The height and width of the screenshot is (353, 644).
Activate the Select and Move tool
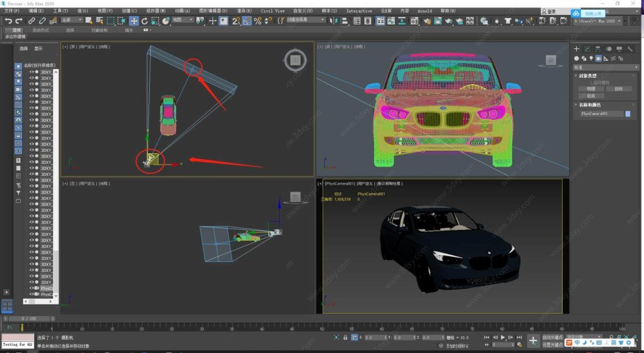point(134,21)
